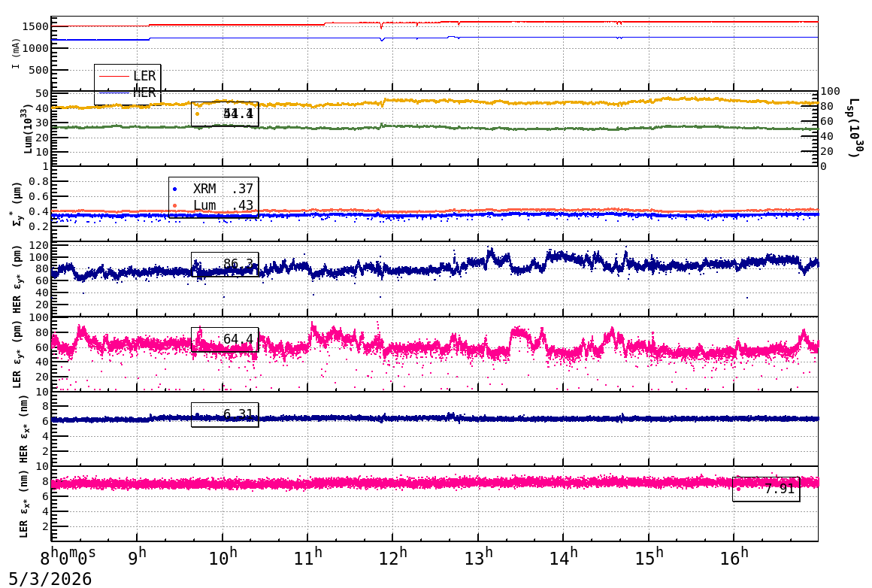The image size is (872, 588).
Task: Click the 14h time axis label
Action: (563, 556)
